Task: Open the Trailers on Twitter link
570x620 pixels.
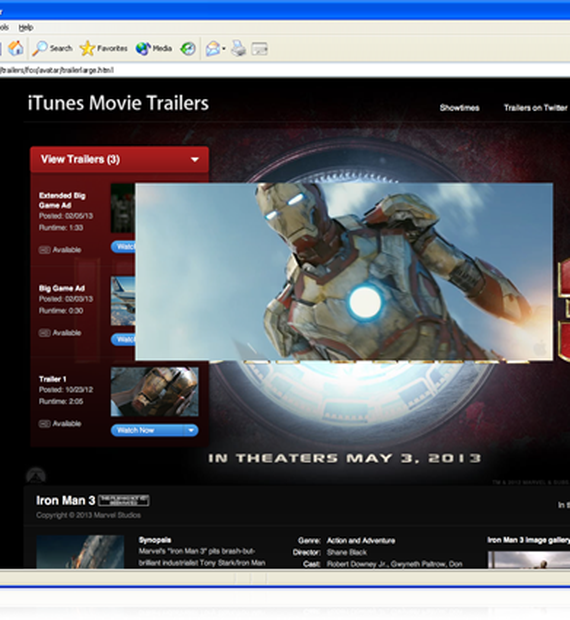Action: pyautogui.click(x=535, y=108)
